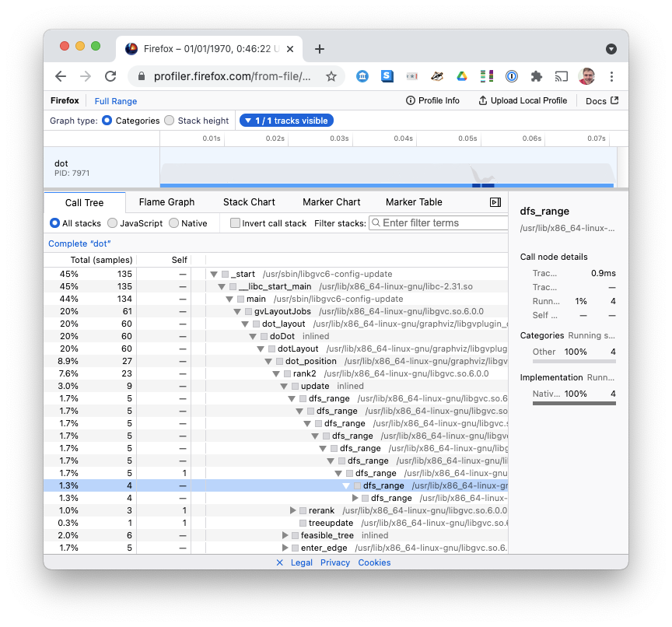The height and width of the screenshot is (627, 672).
Task: Collapse the gvLayoutJobs tree row
Action: pyautogui.click(x=236, y=311)
